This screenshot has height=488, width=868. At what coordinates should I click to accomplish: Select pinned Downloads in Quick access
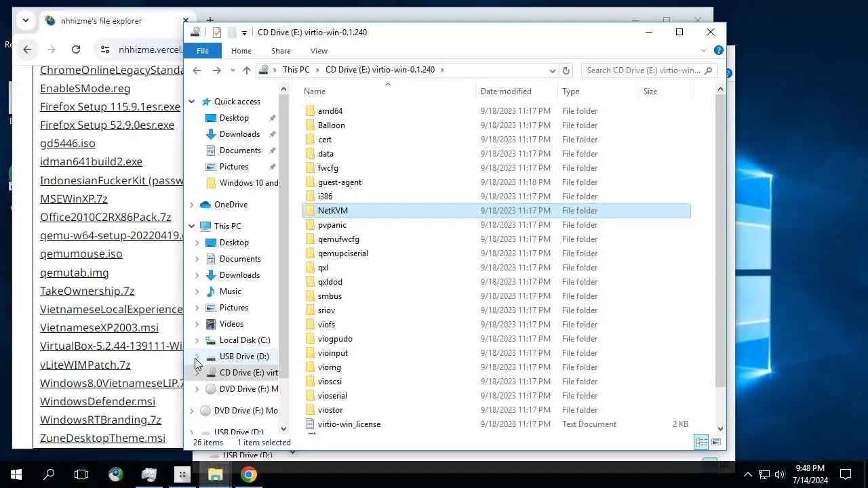[x=239, y=134]
